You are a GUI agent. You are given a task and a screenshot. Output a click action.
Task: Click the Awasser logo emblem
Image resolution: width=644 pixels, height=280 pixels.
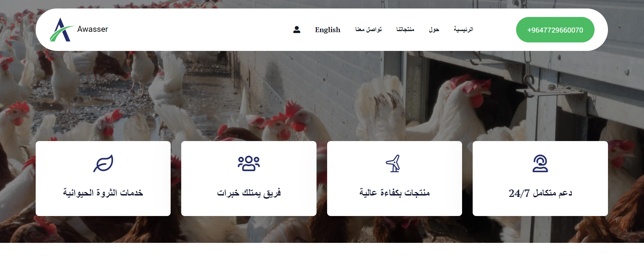pyautogui.click(x=61, y=30)
